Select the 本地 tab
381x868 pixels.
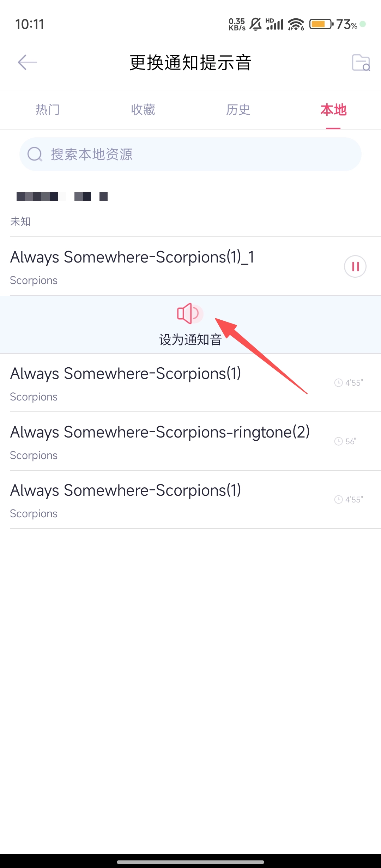333,110
